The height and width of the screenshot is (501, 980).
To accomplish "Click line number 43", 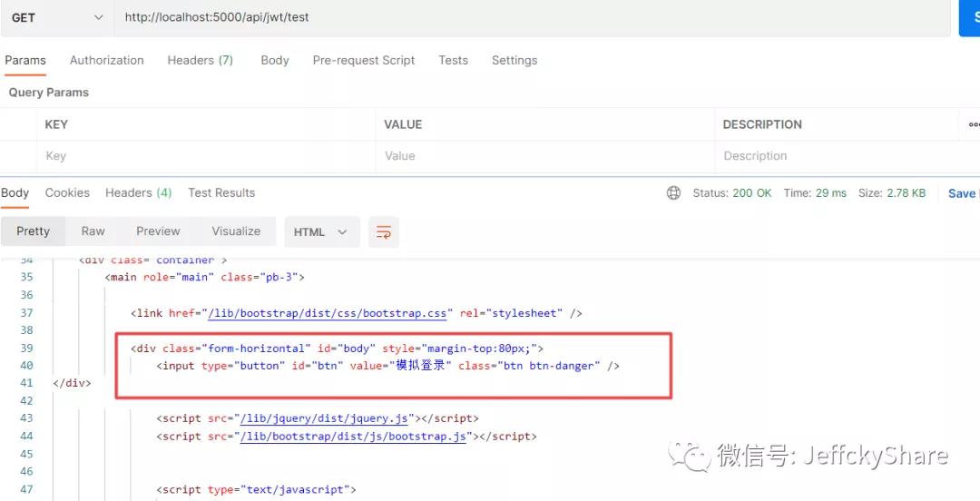I will [x=26, y=417].
